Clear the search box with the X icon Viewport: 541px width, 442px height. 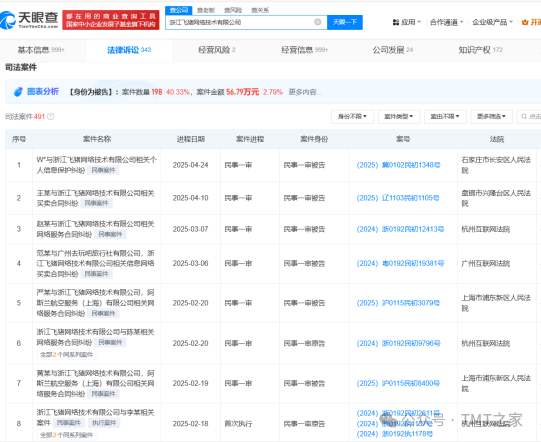tap(318, 22)
